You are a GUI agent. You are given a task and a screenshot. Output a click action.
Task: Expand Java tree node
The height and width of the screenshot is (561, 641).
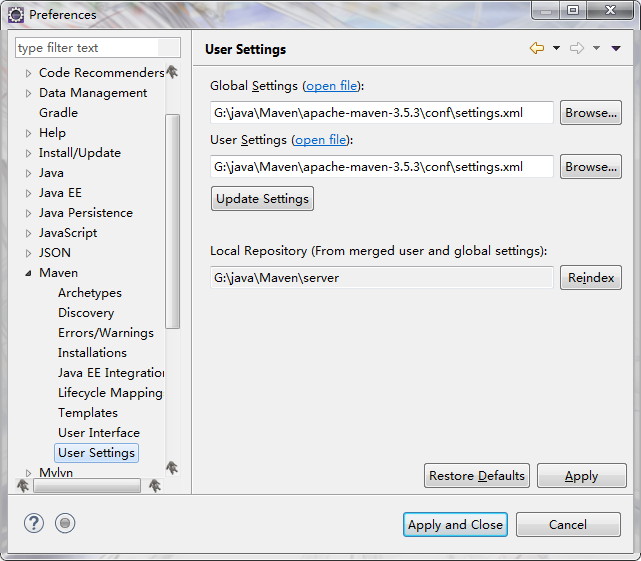coord(28,173)
